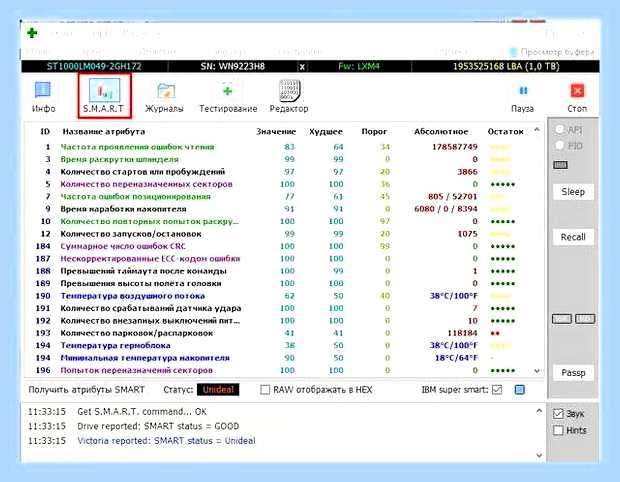Viewport: 620px width, 482px height.
Task: Select the Время раскрутки шпинделя row
Action: coord(280,159)
